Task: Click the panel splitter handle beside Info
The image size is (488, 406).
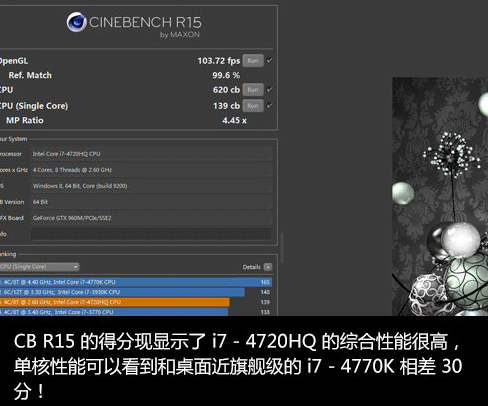Action: click(x=282, y=247)
